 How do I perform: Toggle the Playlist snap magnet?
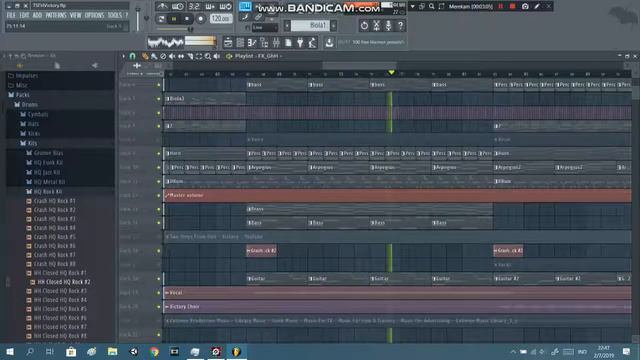pyautogui.click(x=132, y=56)
